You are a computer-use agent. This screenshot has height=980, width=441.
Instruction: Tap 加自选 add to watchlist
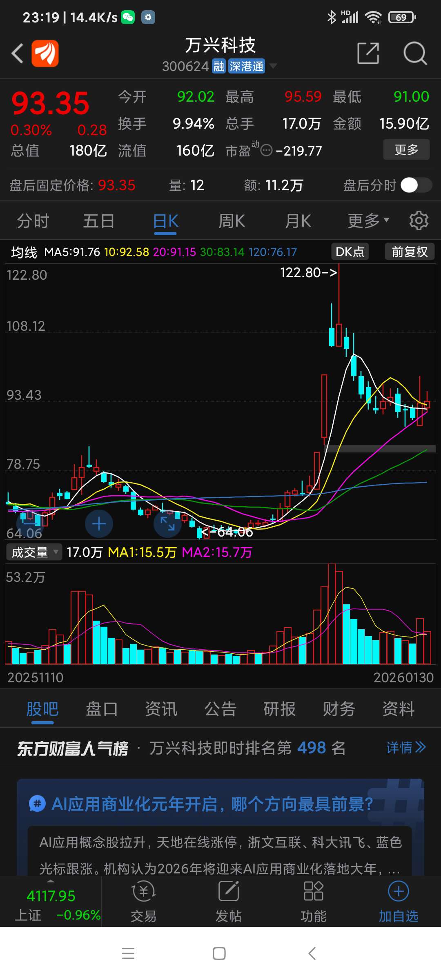[399, 902]
